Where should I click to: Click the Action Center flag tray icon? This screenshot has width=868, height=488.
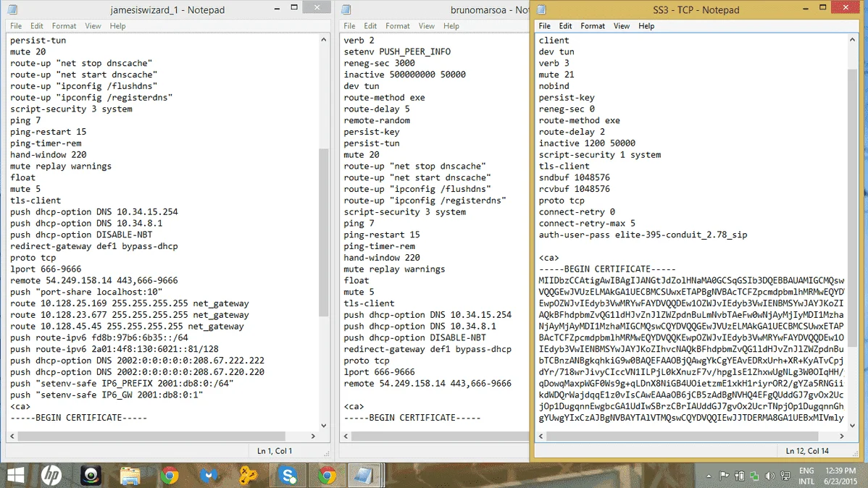point(724,476)
